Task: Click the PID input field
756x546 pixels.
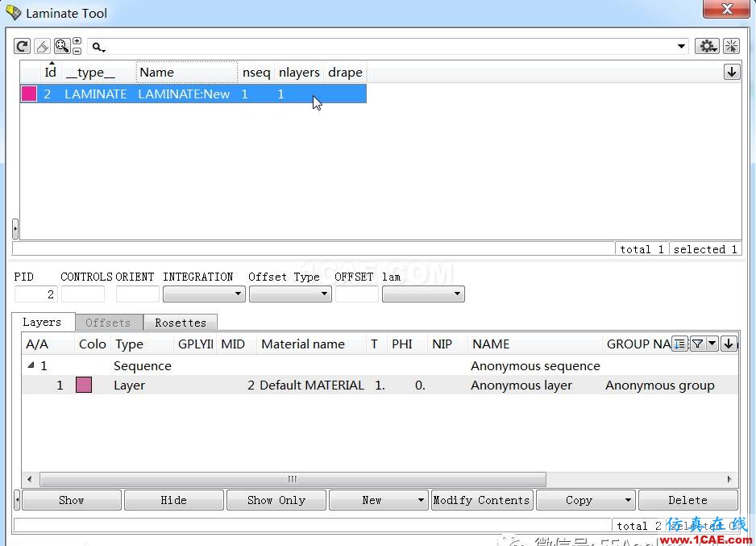Action: click(x=36, y=294)
